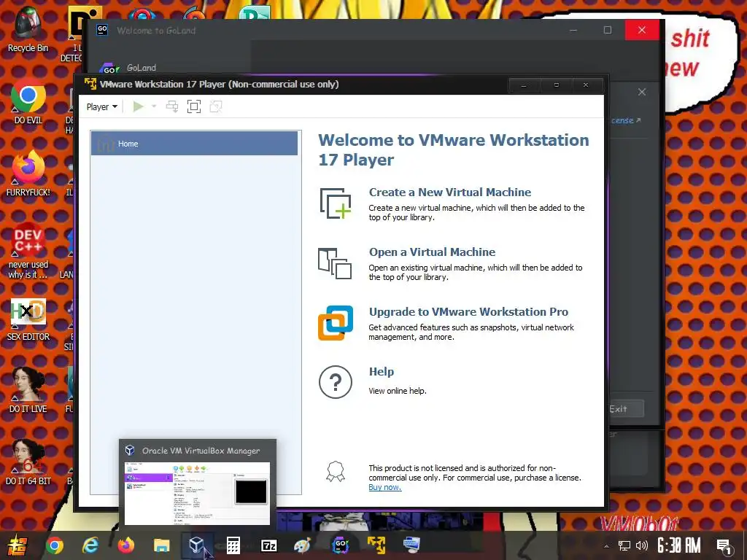
Task: Open the Player menu dropdown
Action: click(x=102, y=106)
